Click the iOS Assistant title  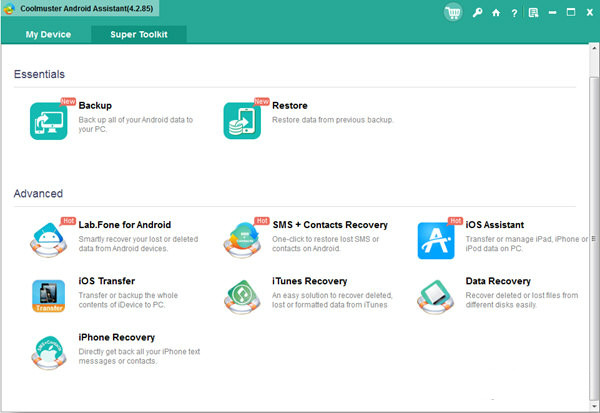pyautogui.click(x=495, y=225)
